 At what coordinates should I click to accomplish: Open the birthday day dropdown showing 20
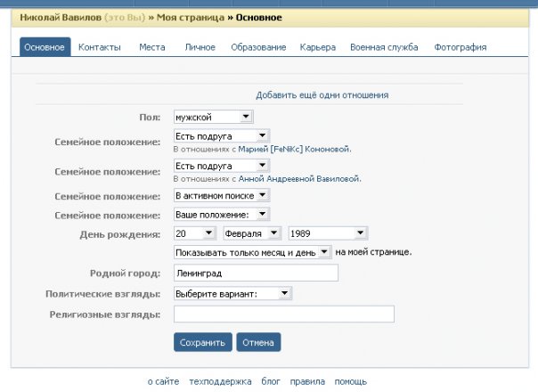pos(195,233)
